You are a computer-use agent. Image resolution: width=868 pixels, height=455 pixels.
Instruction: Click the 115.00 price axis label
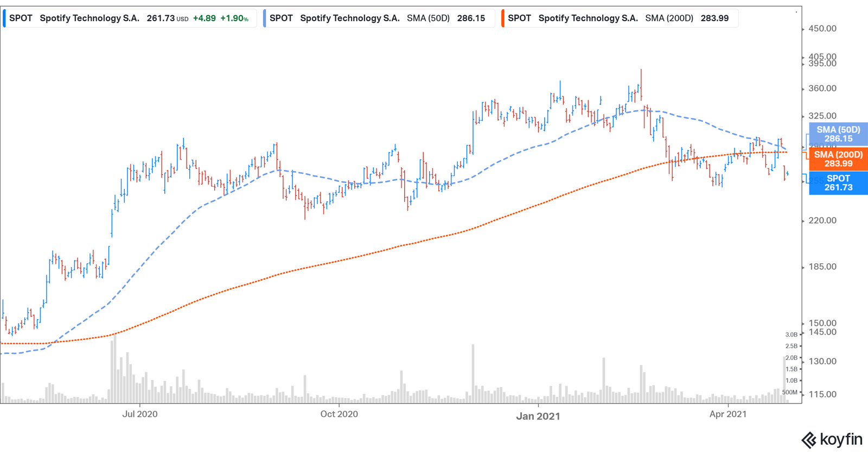[x=822, y=394]
